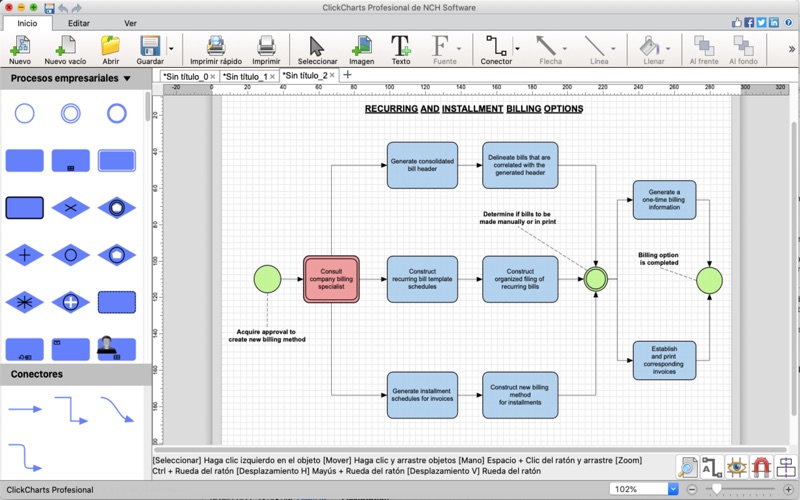
Task: Click the zoom slider handle
Action: point(717,489)
